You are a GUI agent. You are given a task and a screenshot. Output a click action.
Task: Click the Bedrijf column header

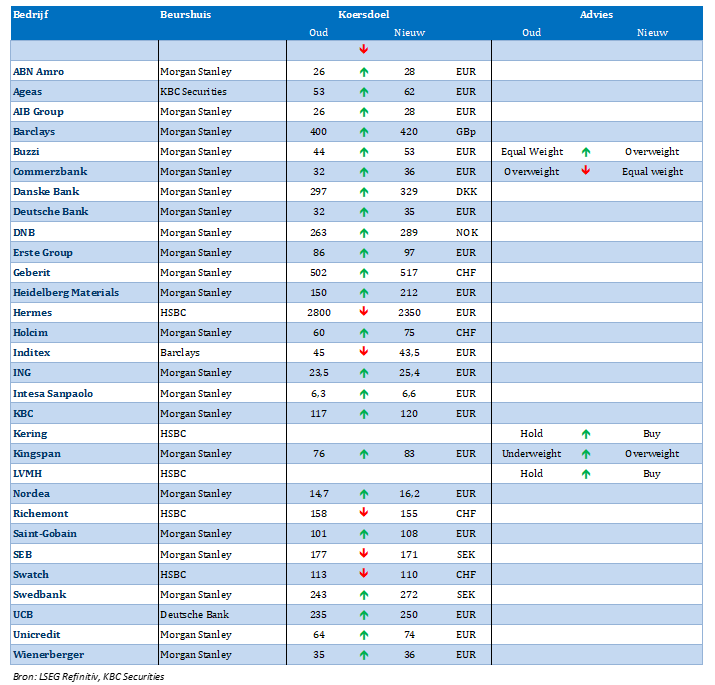tap(31, 15)
